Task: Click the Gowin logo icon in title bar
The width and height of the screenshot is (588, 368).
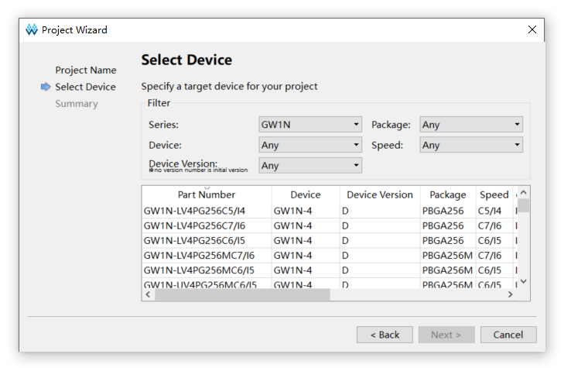Action: (x=32, y=29)
